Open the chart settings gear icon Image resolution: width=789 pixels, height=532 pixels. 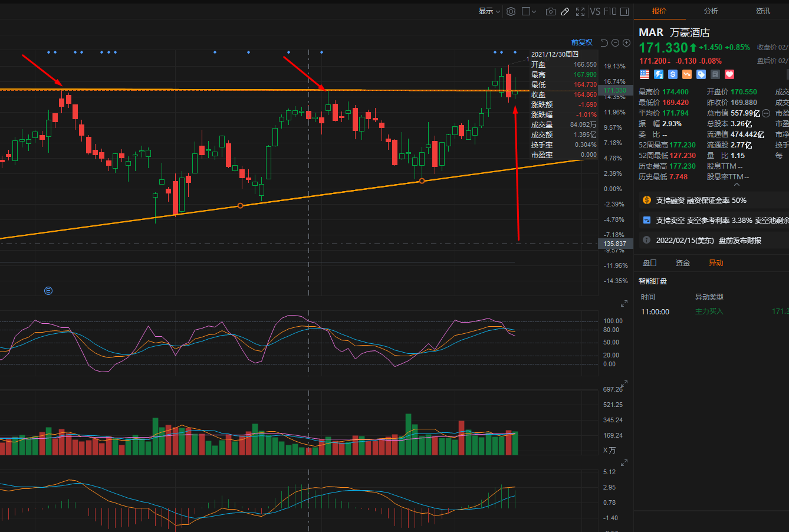(511, 11)
